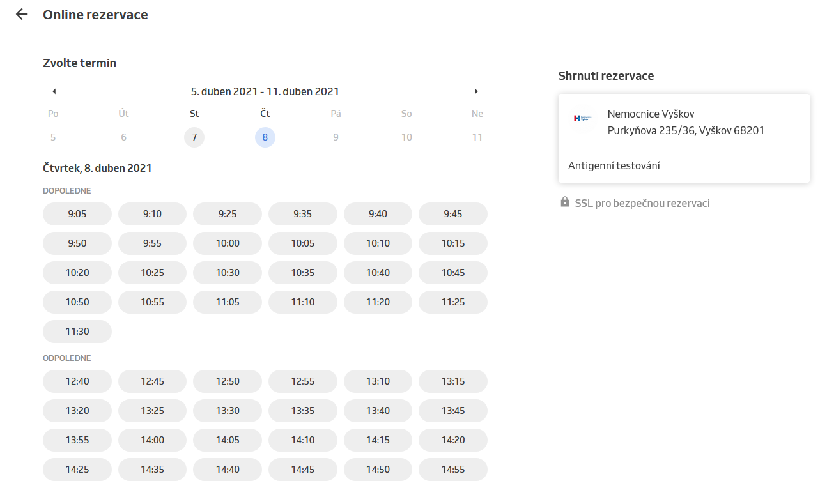Pick the 13:30 appointment time
This screenshot has width=827, height=504.
(x=228, y=411)
